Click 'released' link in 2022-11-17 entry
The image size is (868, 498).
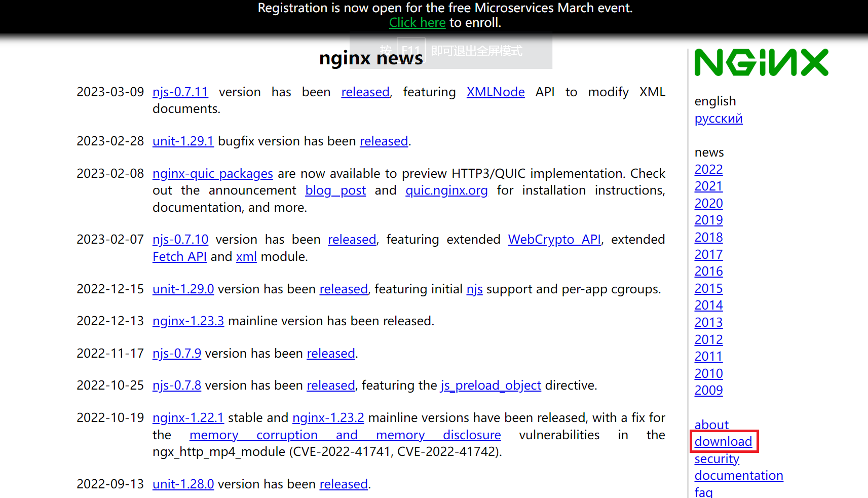tap(331, 354)
